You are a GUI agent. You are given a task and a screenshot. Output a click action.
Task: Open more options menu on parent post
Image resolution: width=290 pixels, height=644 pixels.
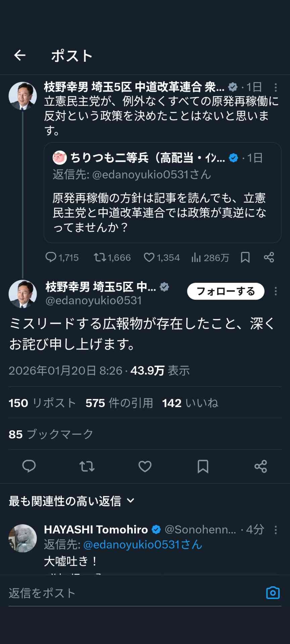(x=276, y=88)
